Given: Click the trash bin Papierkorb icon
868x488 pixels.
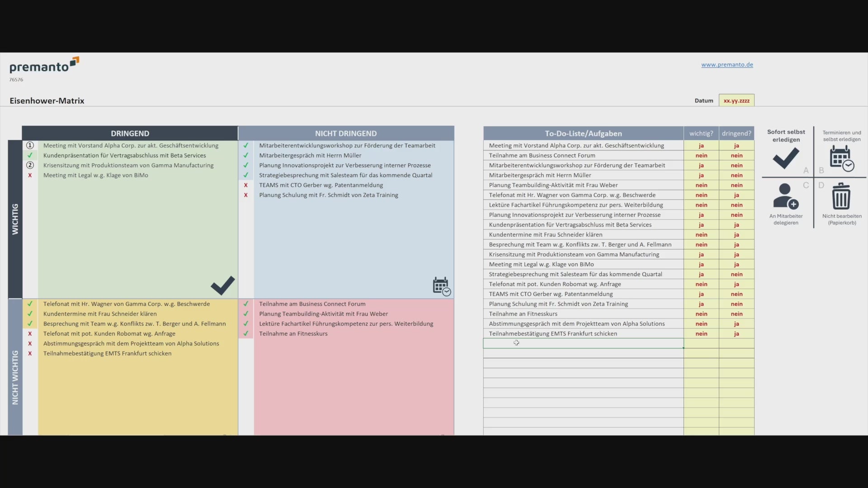Looking at the screenshot, I should (x=841, y=196).
